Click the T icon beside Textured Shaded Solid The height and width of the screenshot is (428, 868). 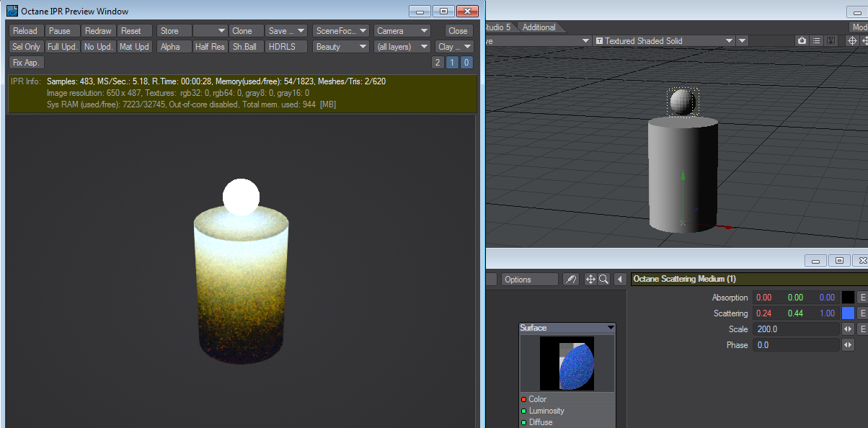click(x=599, y=41)
